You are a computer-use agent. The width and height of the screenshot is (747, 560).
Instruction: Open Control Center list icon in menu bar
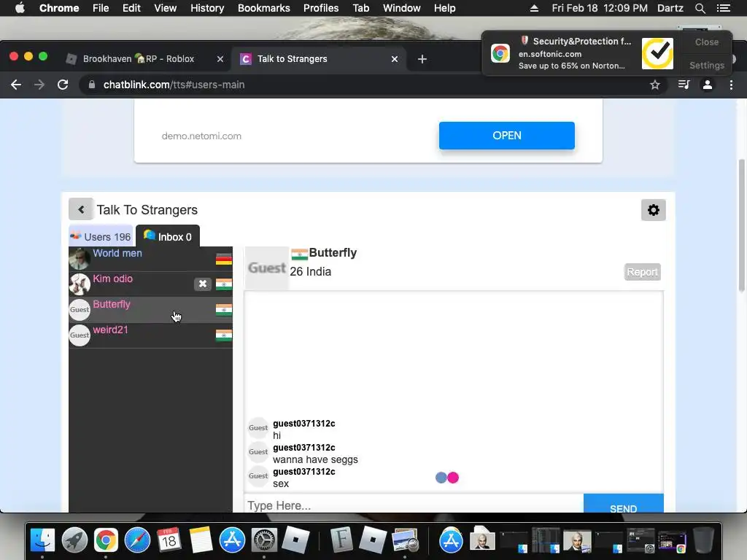(x=724, y=8)
